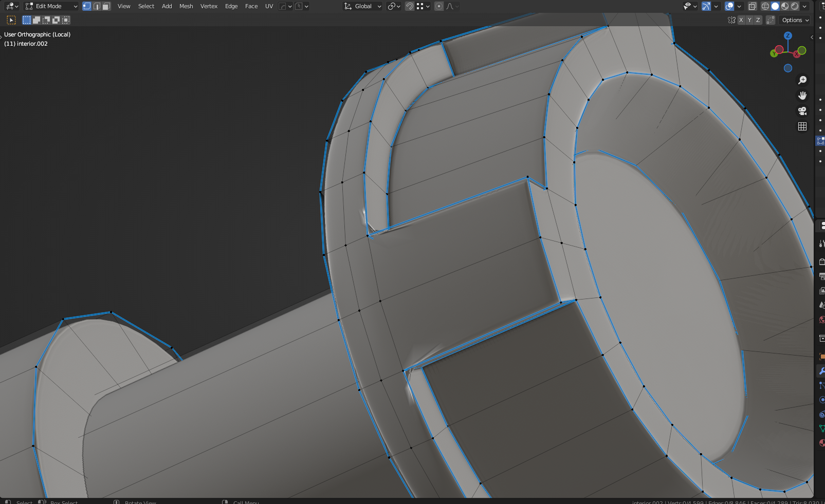This screenshot has height=504, width=825.
Task: Enable Y axis mesh mirror
Action: click(x=749, y=20)
